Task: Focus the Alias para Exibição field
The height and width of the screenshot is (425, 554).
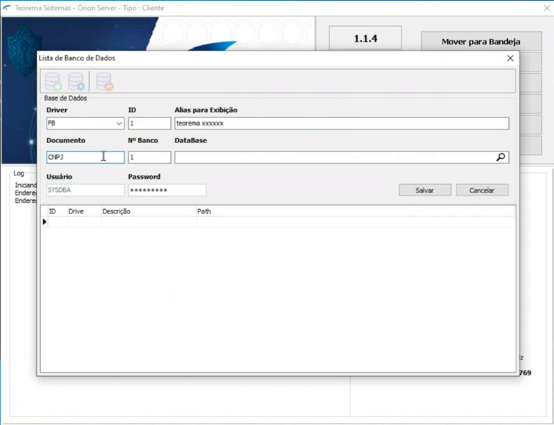Action: 342,123
